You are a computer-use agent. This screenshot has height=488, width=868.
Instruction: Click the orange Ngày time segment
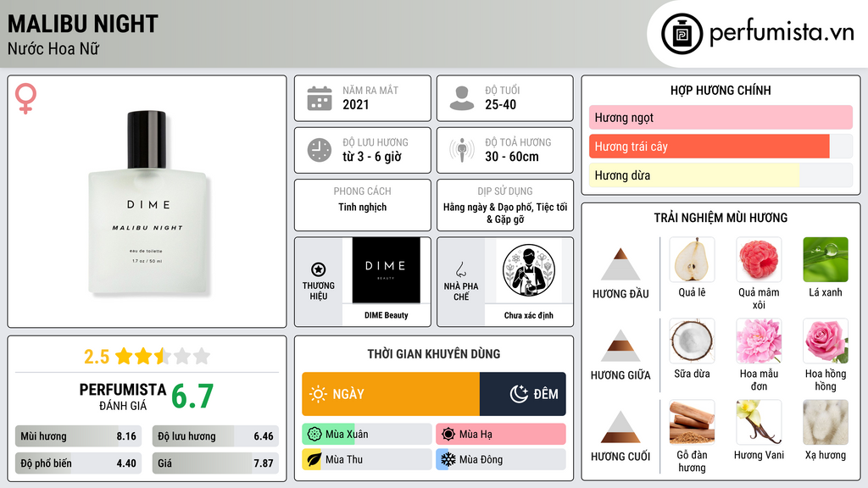click(391, 394)
